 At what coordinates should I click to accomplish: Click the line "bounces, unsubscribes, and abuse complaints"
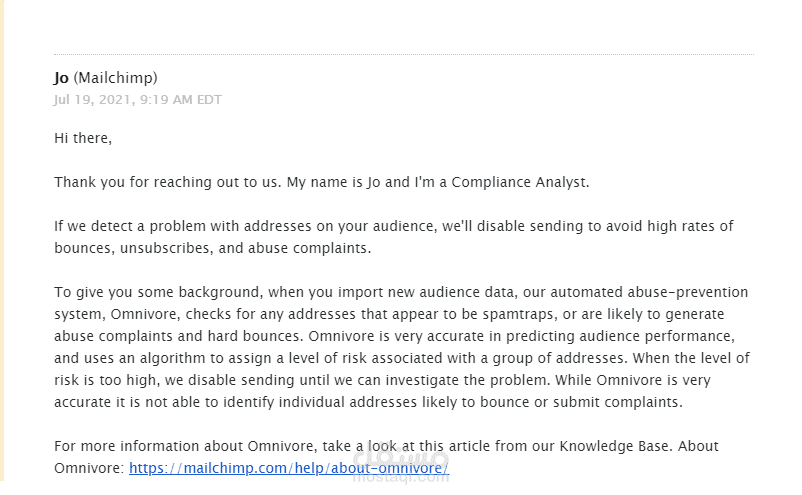pos(213,249)
